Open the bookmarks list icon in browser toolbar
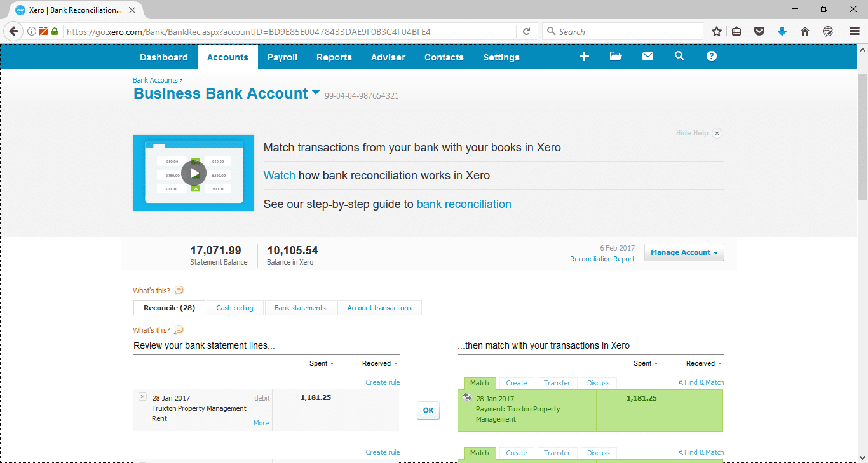Viewport: 868px width, 463px height. pos(736,31)
